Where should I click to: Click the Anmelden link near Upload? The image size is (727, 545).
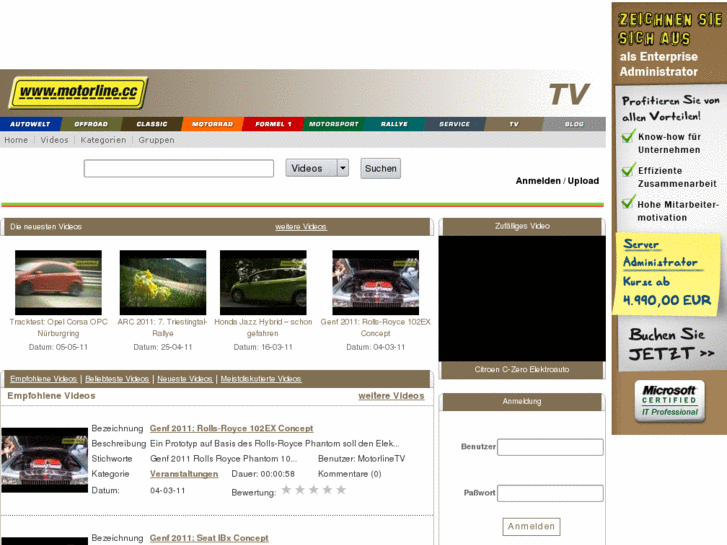pyautogui.click(x=538, y=181)
